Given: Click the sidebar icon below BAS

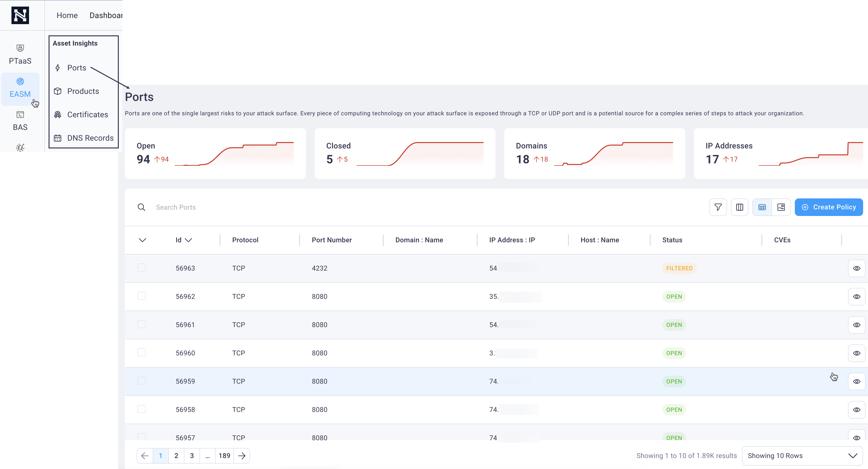Looking at the screenshot, I should 20,147.
